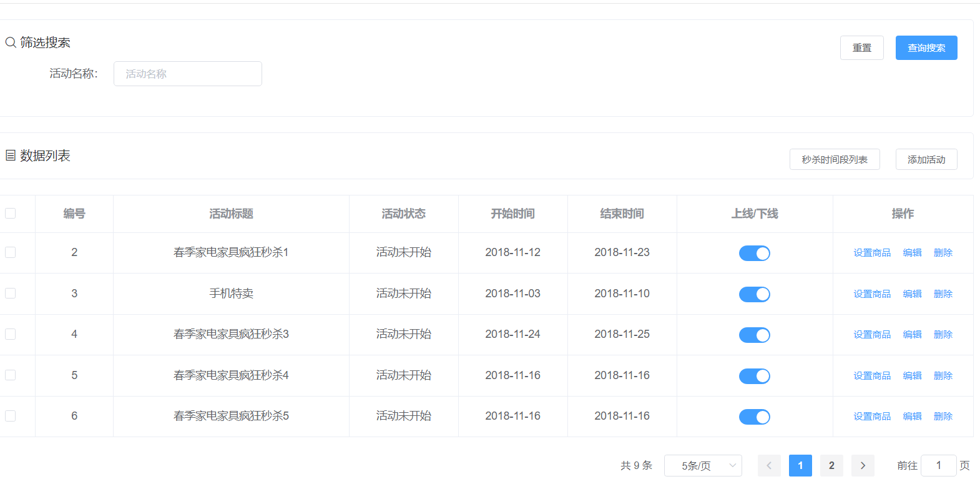Click 删除 for 春季家电家具疯狂秒杀1

(x=943, y=253)
